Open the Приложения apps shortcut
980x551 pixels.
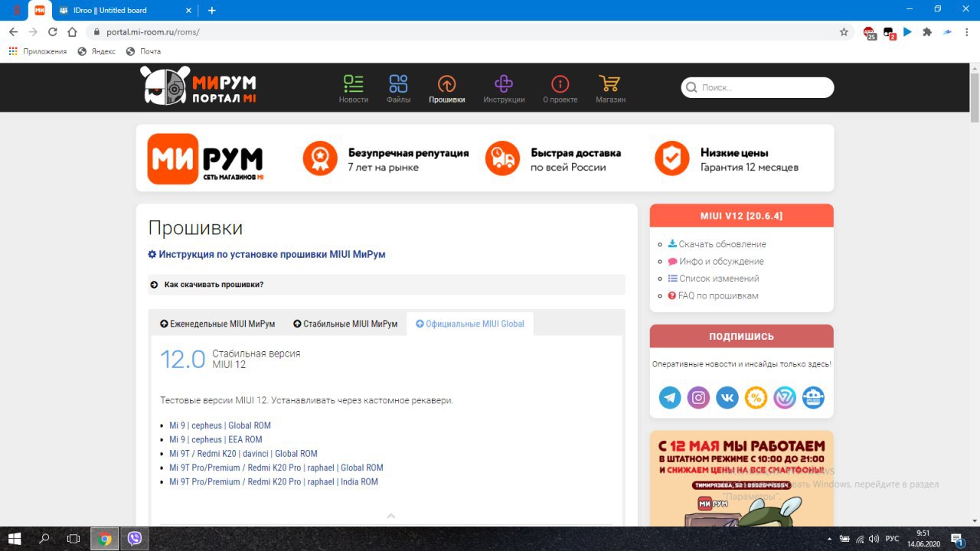coord(38,51)
